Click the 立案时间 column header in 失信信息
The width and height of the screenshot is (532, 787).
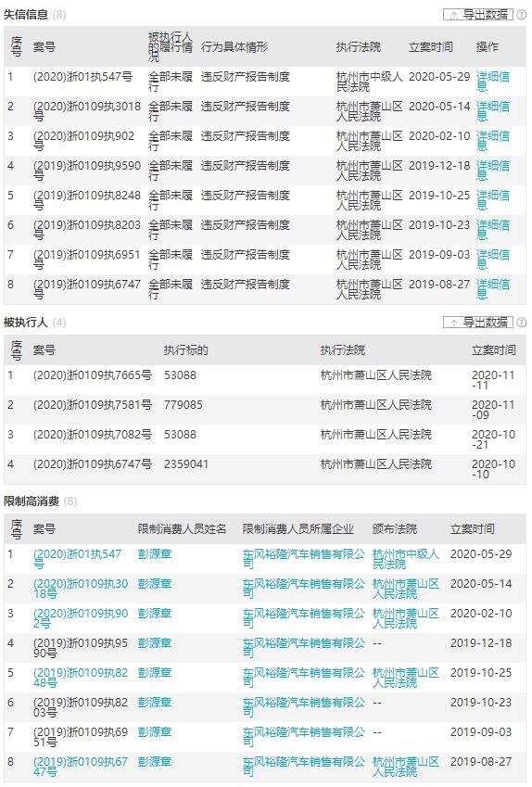431,47
